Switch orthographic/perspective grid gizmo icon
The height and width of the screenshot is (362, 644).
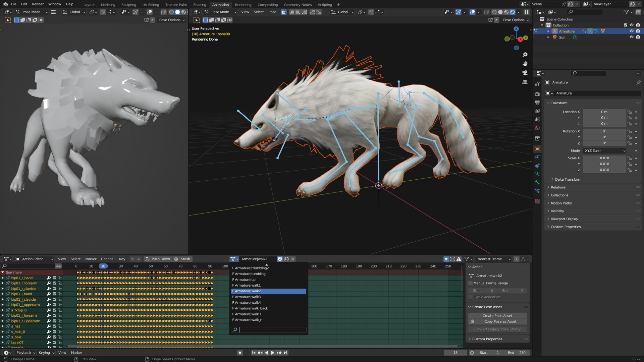[525, 82]
